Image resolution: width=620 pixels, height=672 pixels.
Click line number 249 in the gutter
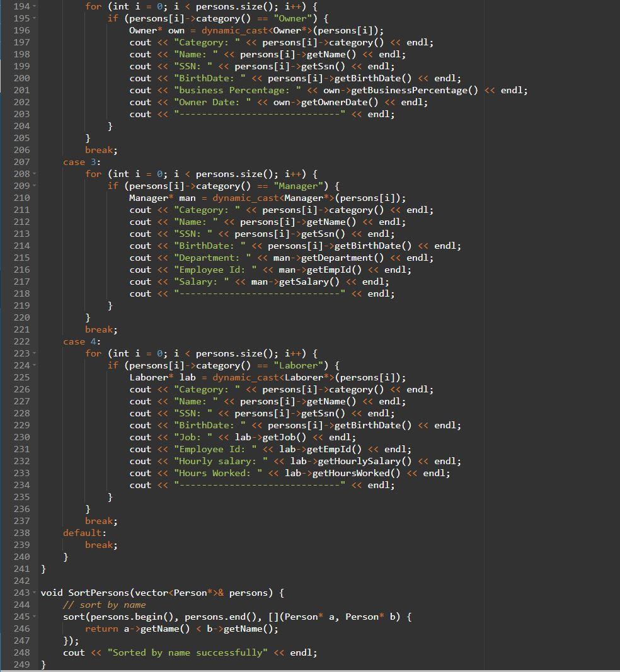click(x=22, y=664)
